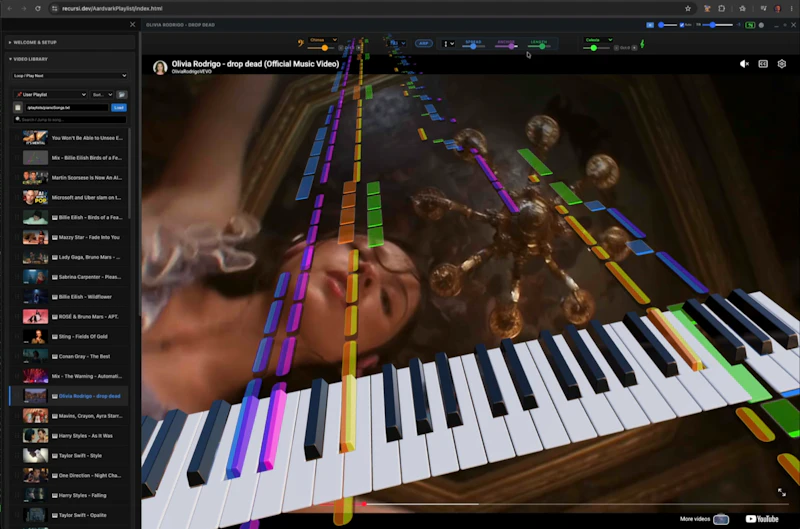
Task: Adjust the SPREAD slider
Action: [x=473, y=46]
